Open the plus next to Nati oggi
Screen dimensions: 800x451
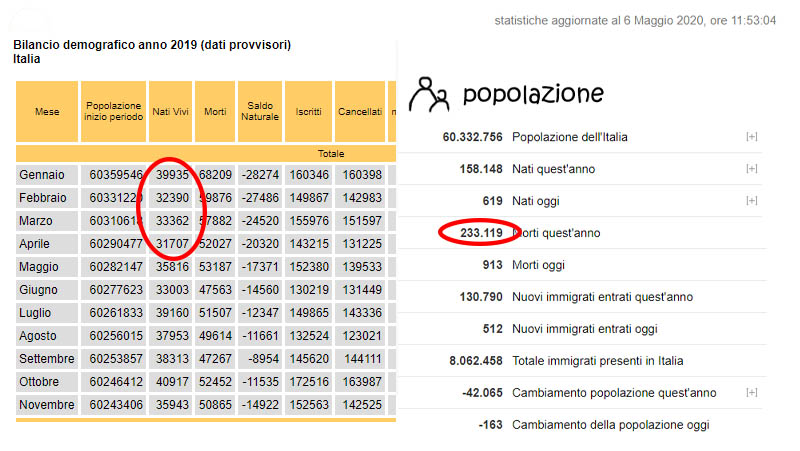[751, 201]
